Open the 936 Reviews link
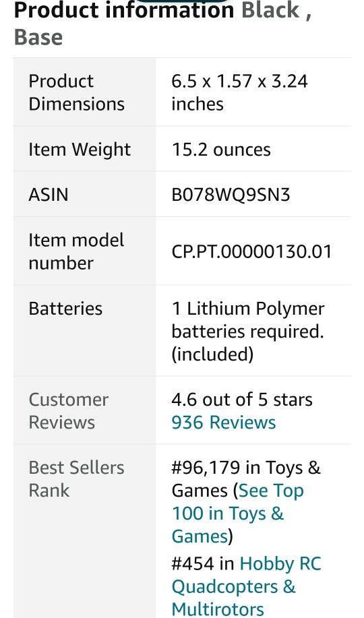 tap(223, 422)
